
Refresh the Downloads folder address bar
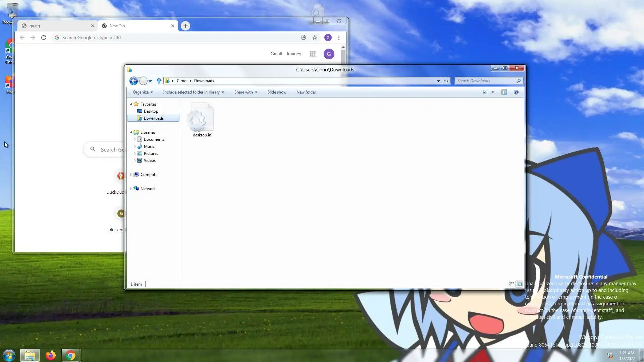click(446, 81)
